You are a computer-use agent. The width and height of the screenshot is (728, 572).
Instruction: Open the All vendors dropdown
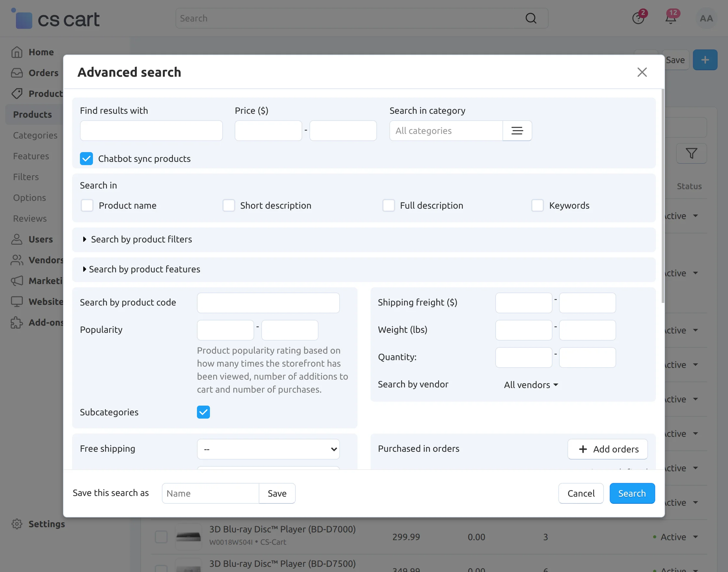(x=530, y=384)
